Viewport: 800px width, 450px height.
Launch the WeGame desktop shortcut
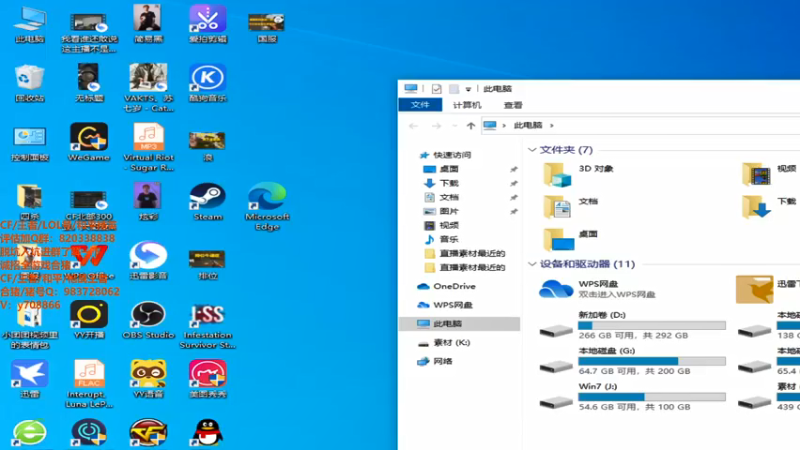click(89, 142)
